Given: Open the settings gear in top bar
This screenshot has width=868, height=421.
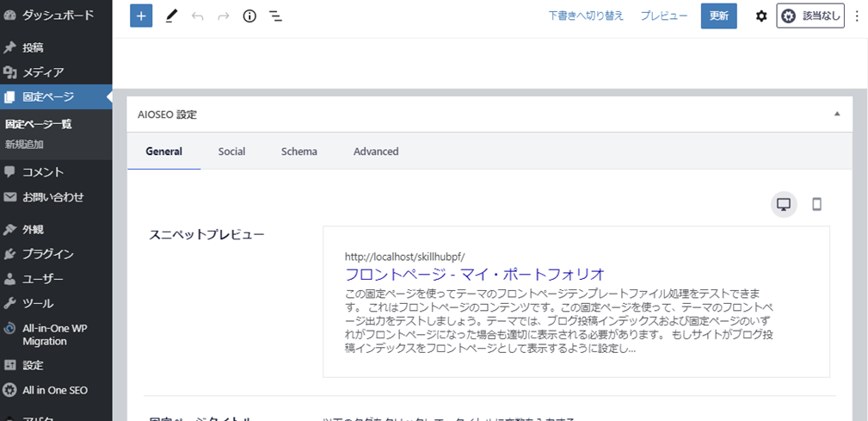Looking at the screenshot, I should (761, 16).
